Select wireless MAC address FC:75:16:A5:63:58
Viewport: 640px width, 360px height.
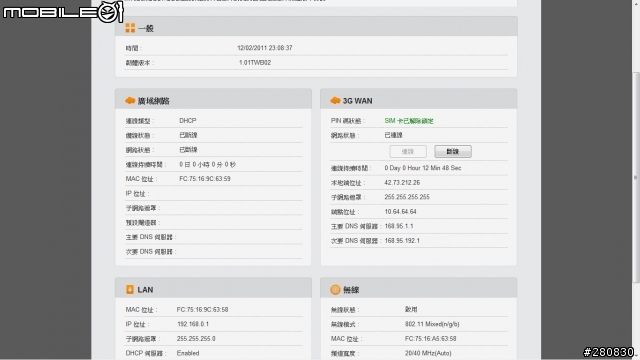(x=431, y=338)
